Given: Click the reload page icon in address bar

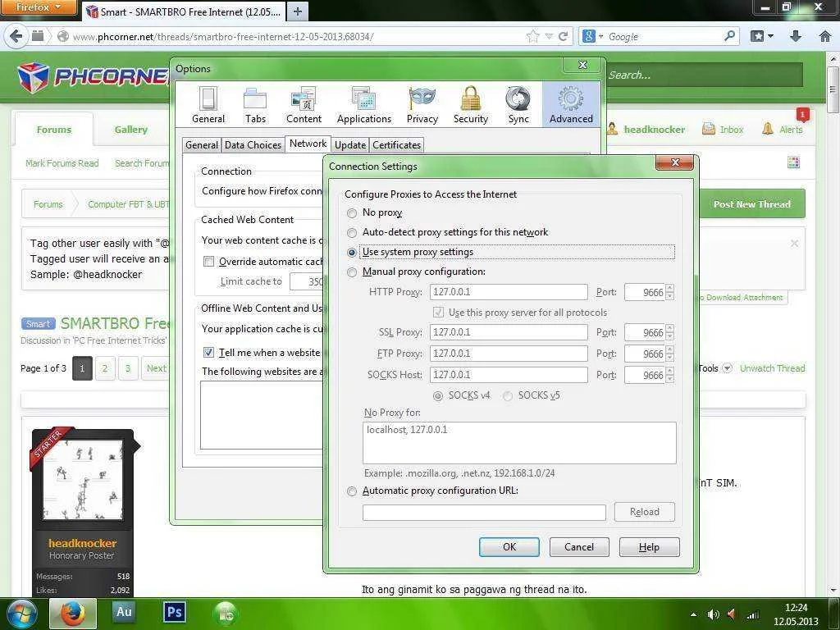Looking at the screenshot, I should (563, 36).
